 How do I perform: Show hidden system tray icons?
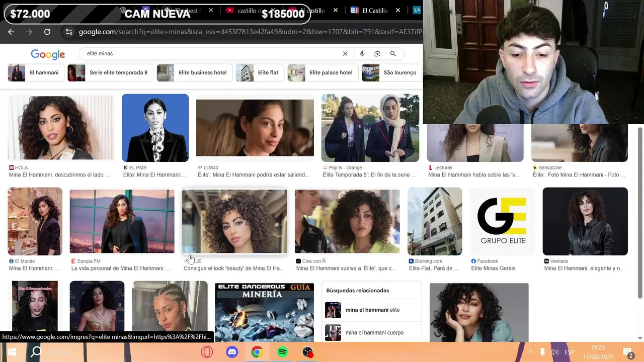(530, 352)
